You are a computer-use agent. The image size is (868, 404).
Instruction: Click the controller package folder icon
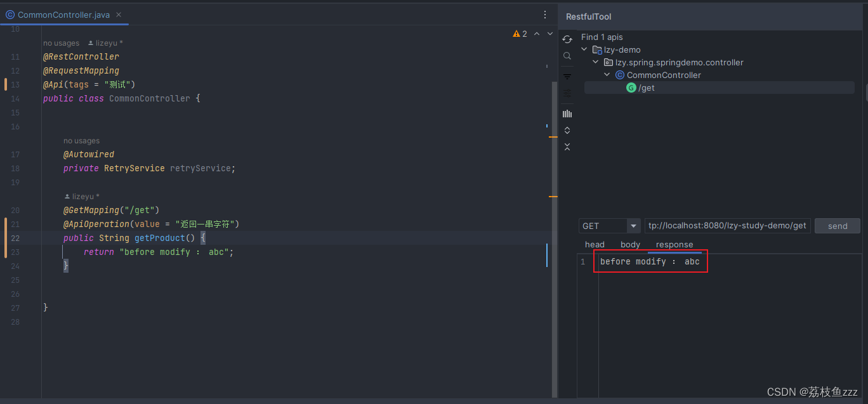tap(608, 62)
